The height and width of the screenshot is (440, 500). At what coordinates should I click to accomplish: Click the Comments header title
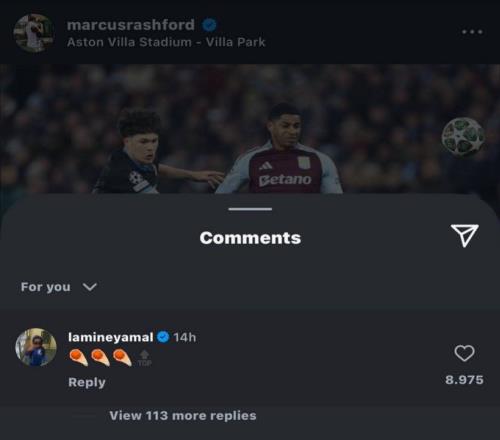(x=250, y=238)
